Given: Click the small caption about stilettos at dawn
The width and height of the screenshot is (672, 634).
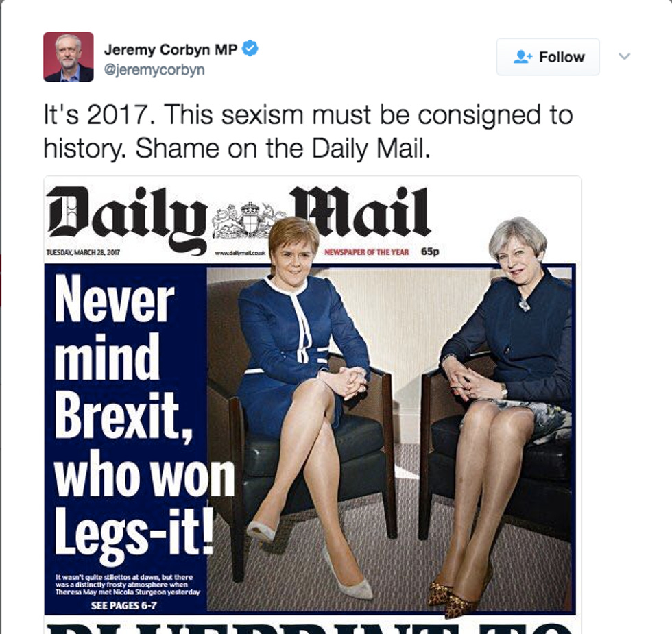Looking at the screenshot, I should click(128, 585).
